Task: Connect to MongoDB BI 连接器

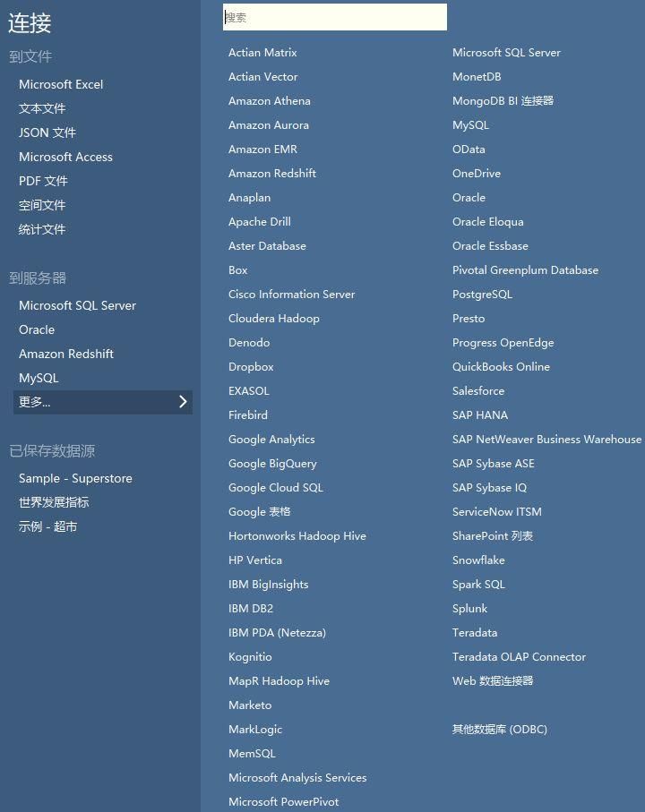Action: point(503,101)
